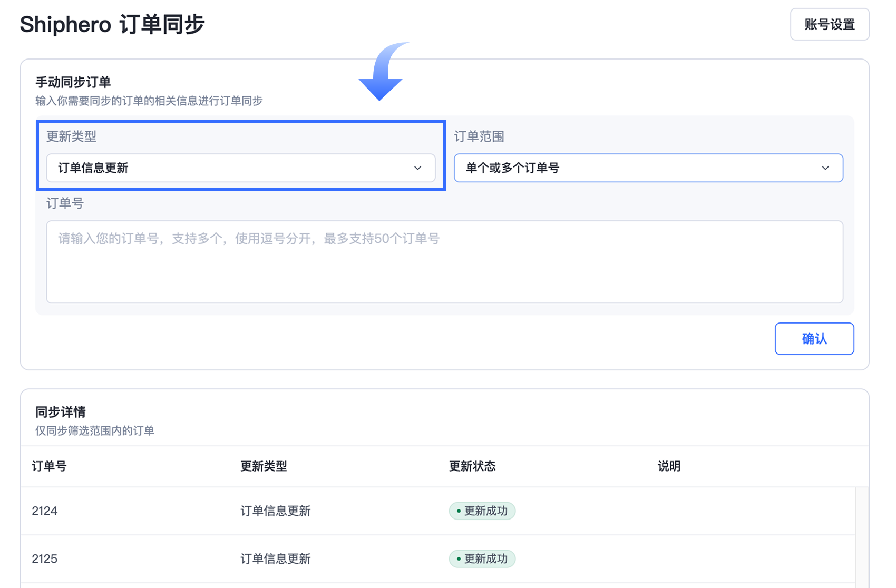Screen dimensions: 896x588
Task: Select order number 2124 cell
Action: (45, 511)
